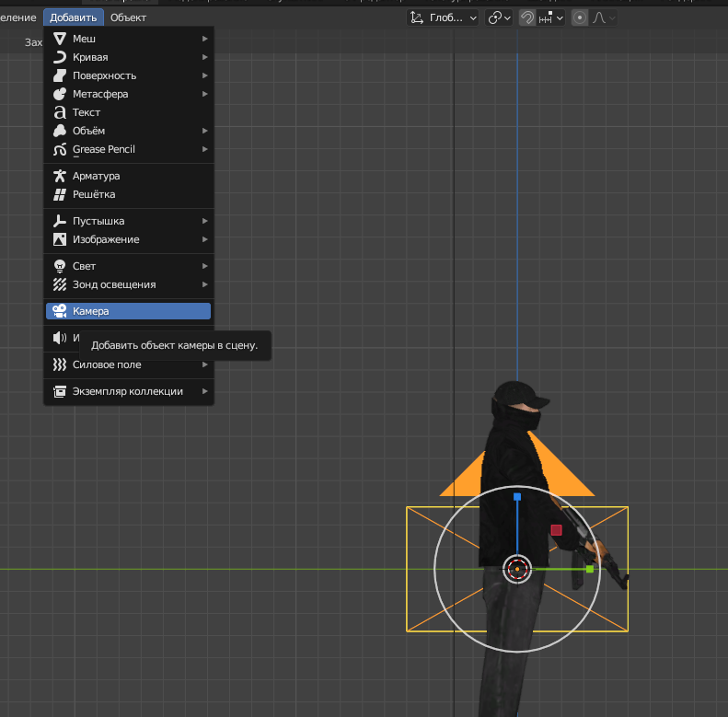Click the Camera (Камера) icon

point(60,311)
